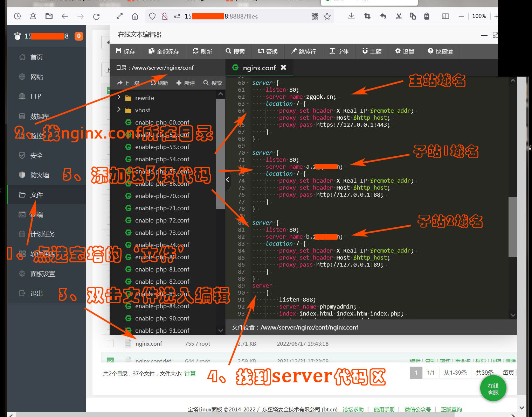Search files in tree panel (搜索)
532x417 pixels.
(213, 83)
